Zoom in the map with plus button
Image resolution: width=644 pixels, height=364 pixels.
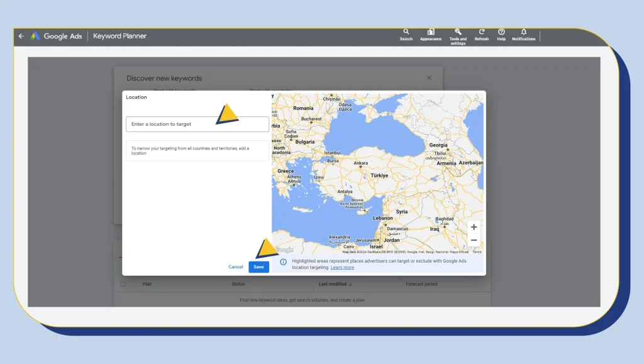[474, 227]
